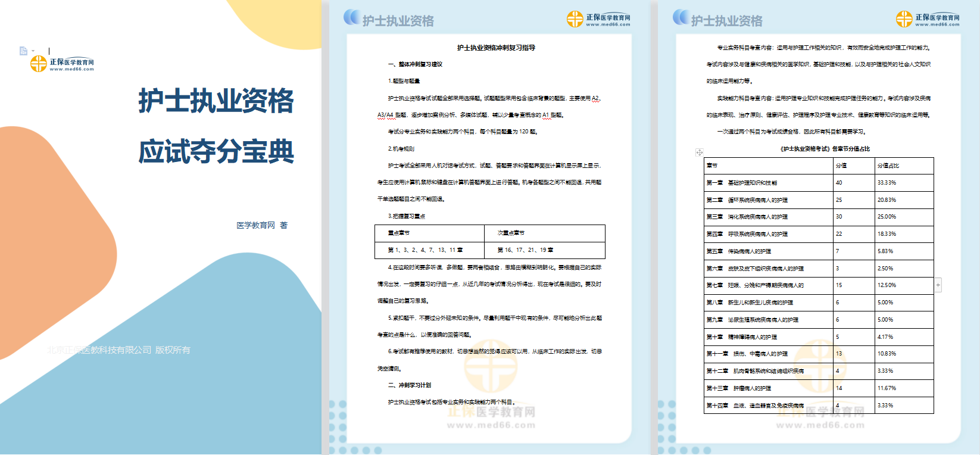Select the 正保医学教育网 logo on the cover page
This screenshot has height=455, width=980.
point(62,64)
